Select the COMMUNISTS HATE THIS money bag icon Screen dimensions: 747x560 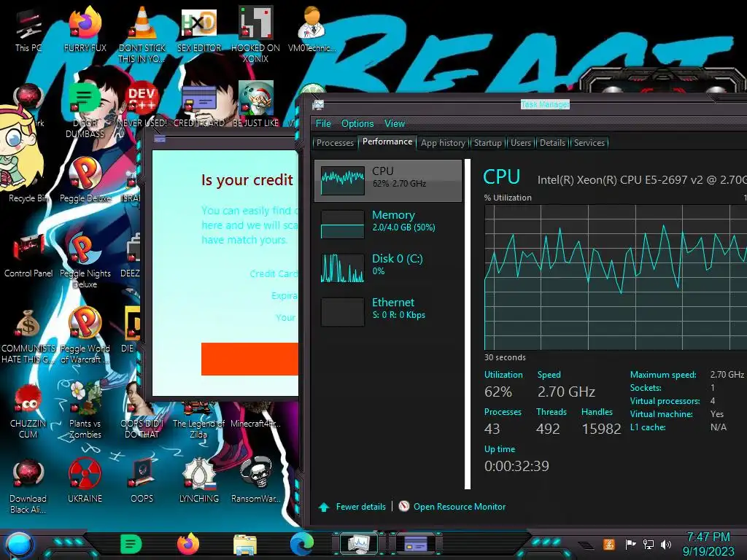(x=28, y=335)
